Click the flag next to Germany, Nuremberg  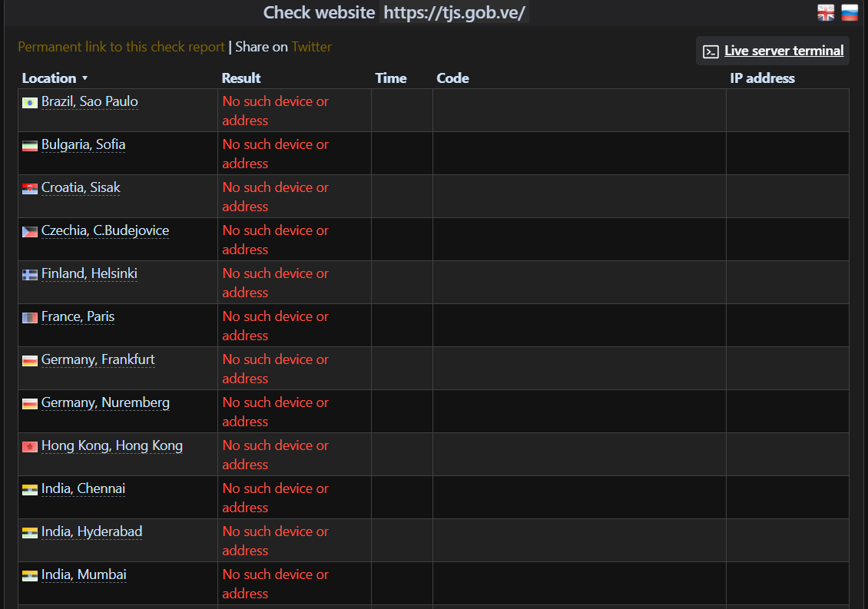click(x=30, y=404)
